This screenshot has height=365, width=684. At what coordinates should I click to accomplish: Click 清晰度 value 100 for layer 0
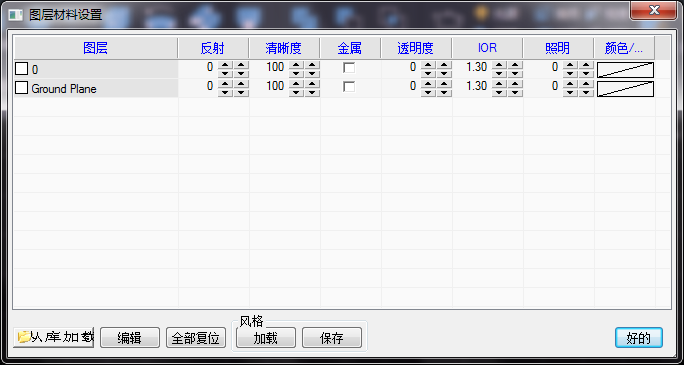click(x=275, y=67)
